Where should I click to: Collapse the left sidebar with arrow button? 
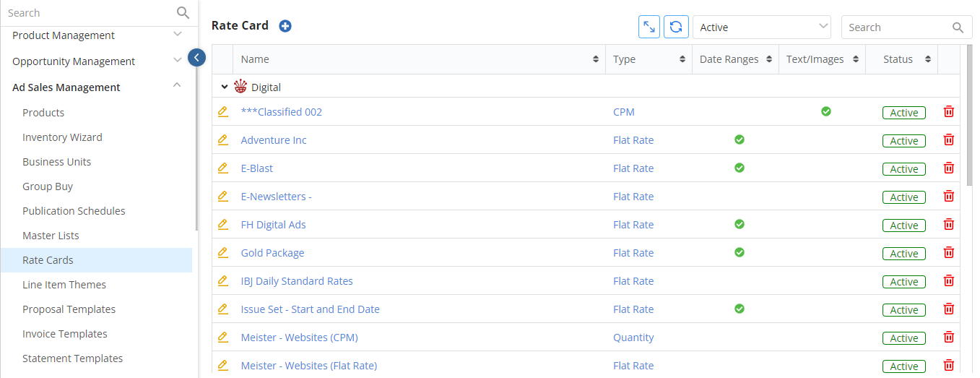pyautogui.click(x=197, y=57)
